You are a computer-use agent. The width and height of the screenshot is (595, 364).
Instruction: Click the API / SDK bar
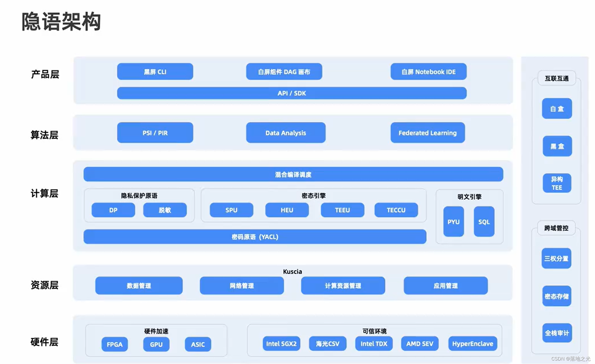pos(292,93)
